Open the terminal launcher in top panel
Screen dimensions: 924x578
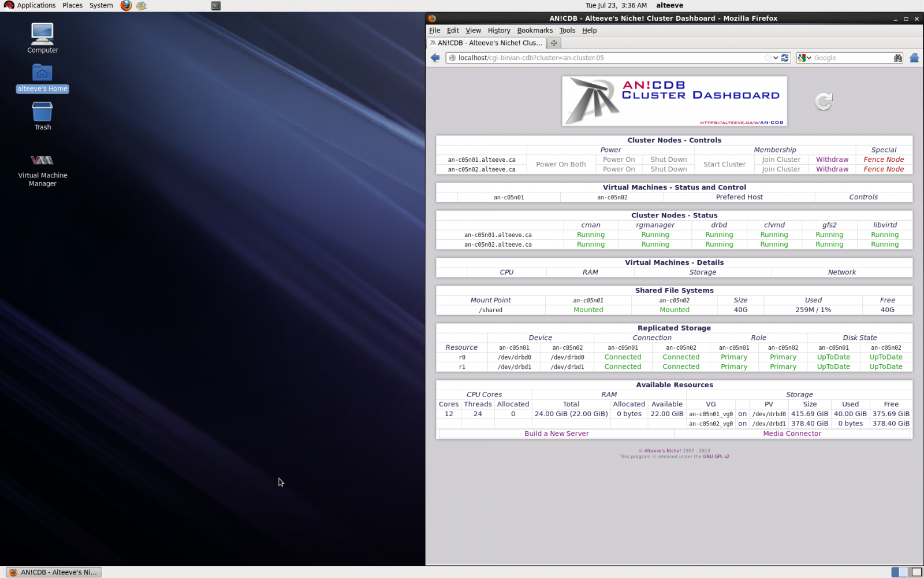tap(216, 6)
